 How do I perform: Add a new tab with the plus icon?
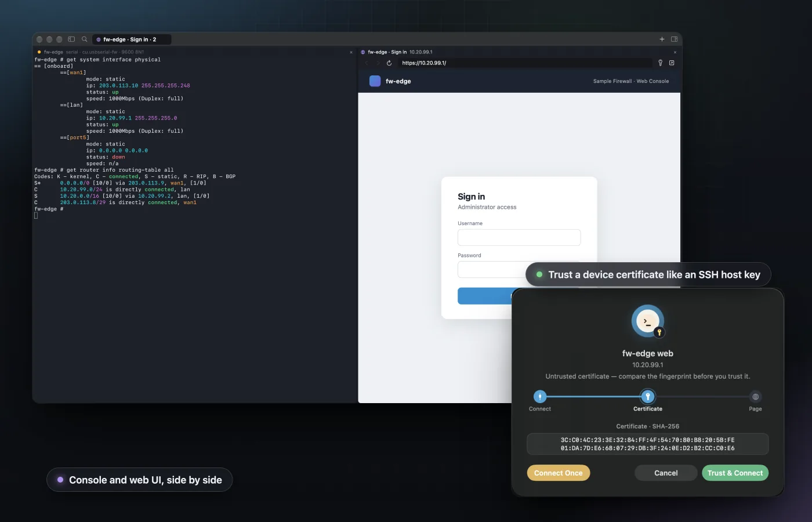pyautogui.click(x=662, y=39)
